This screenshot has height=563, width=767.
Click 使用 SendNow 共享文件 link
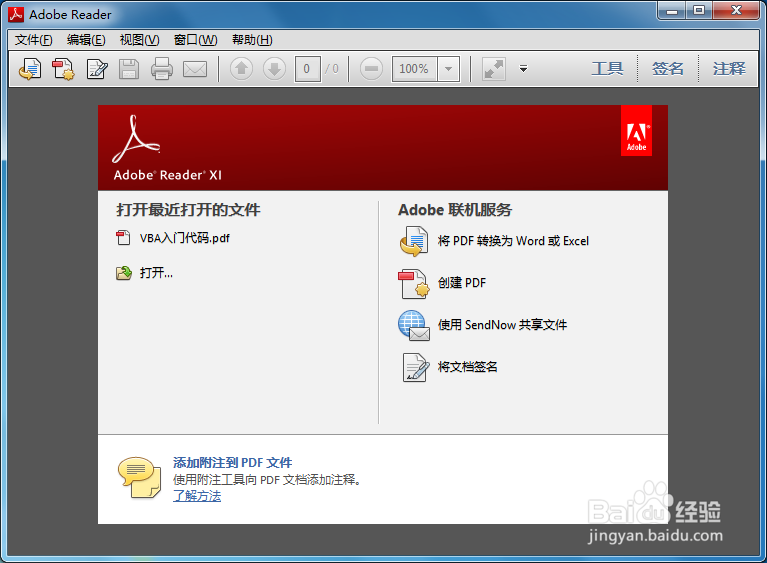[502, 325]
